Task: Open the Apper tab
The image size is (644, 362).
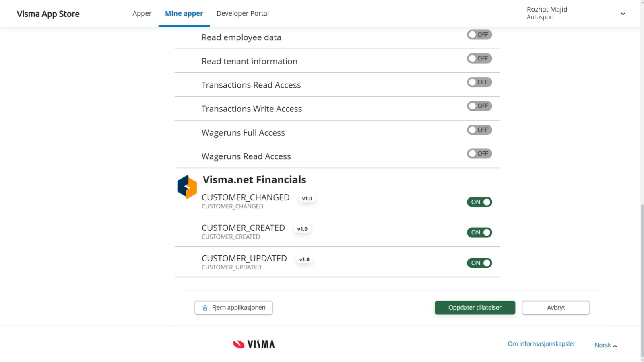Action: pyautogui.click(x=142, y=13)
